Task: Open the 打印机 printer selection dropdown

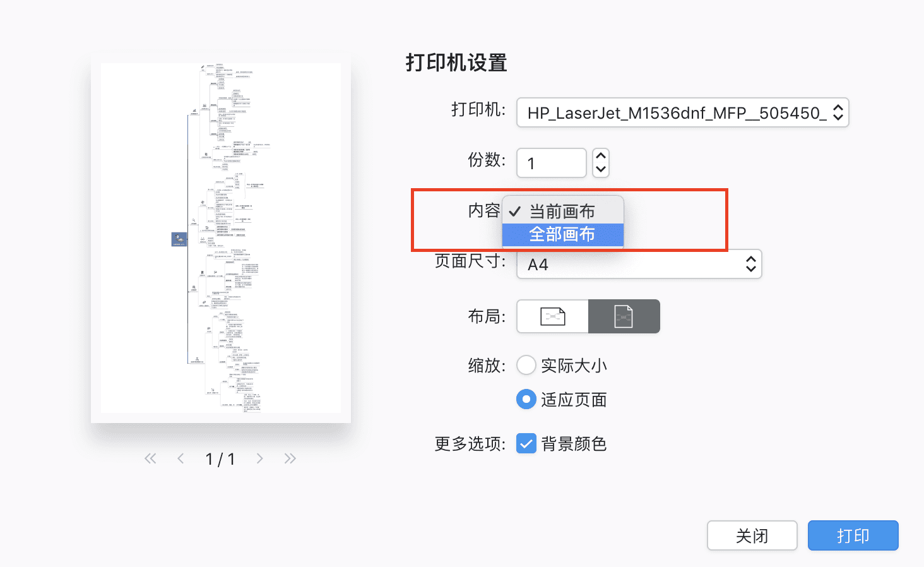Action: 682,112
